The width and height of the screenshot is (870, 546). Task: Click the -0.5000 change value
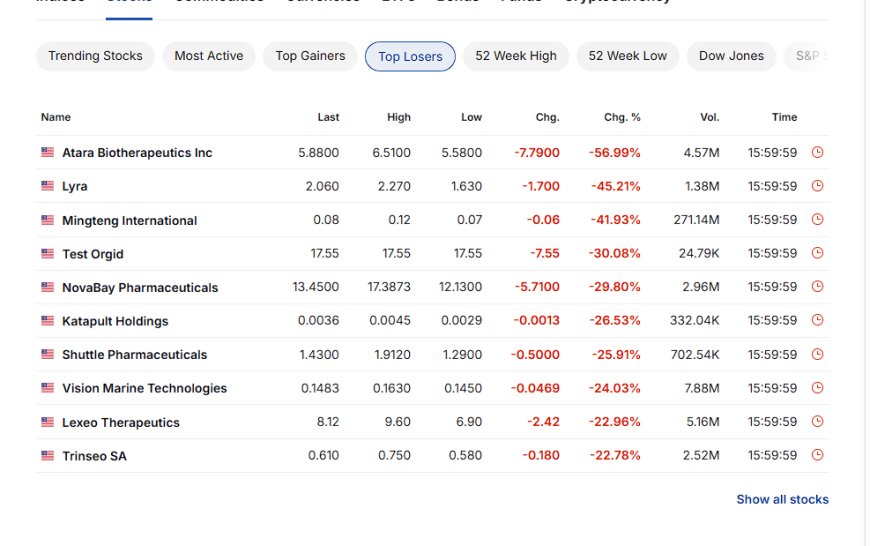(x=535, y=355)
